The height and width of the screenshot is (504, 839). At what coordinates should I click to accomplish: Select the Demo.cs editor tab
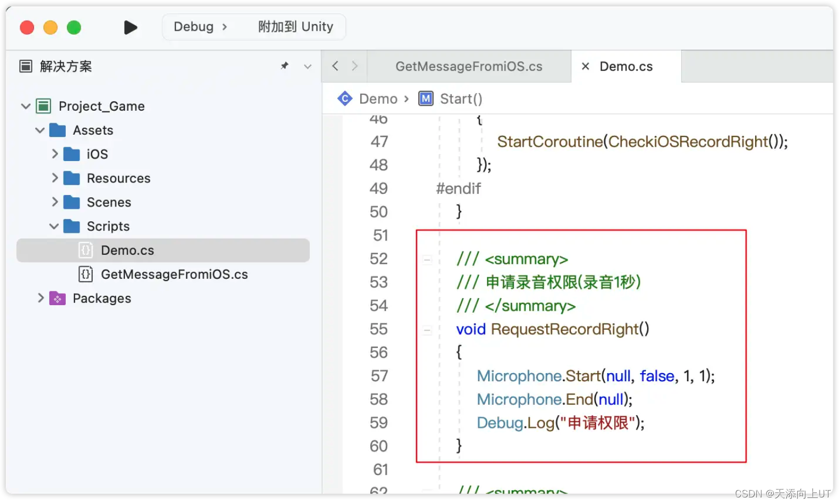pos(626,66)
